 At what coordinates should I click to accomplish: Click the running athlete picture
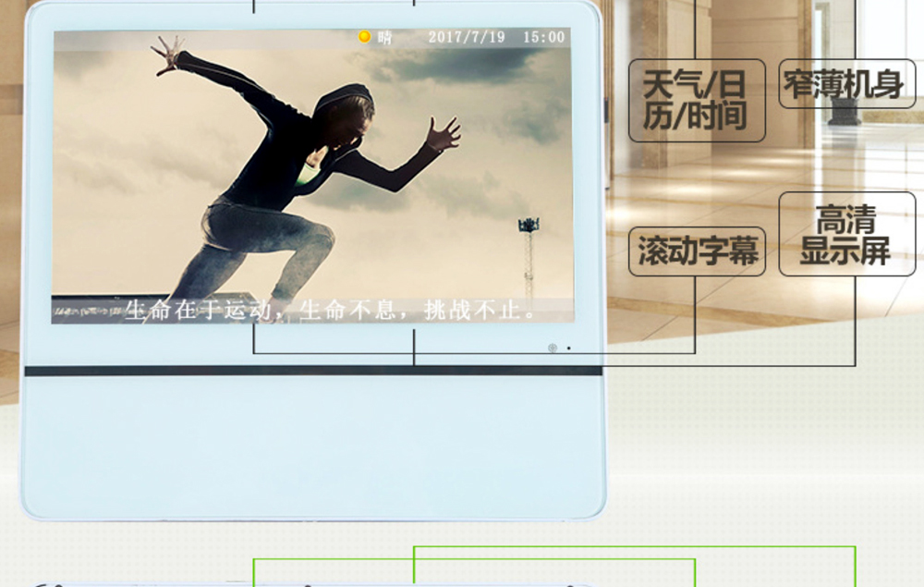pyautogui.click(x=312, y=177)
